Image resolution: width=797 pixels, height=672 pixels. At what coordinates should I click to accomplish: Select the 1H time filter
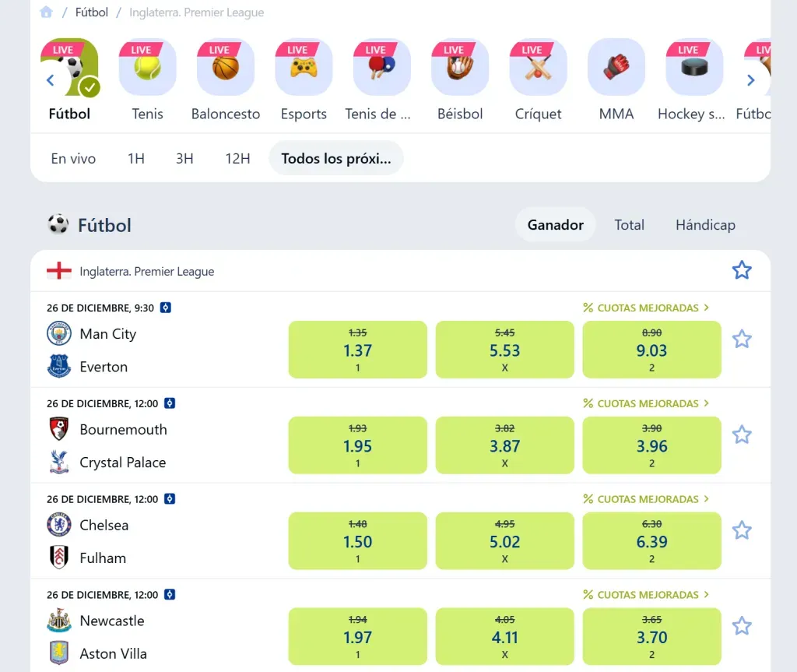point(135,158)
